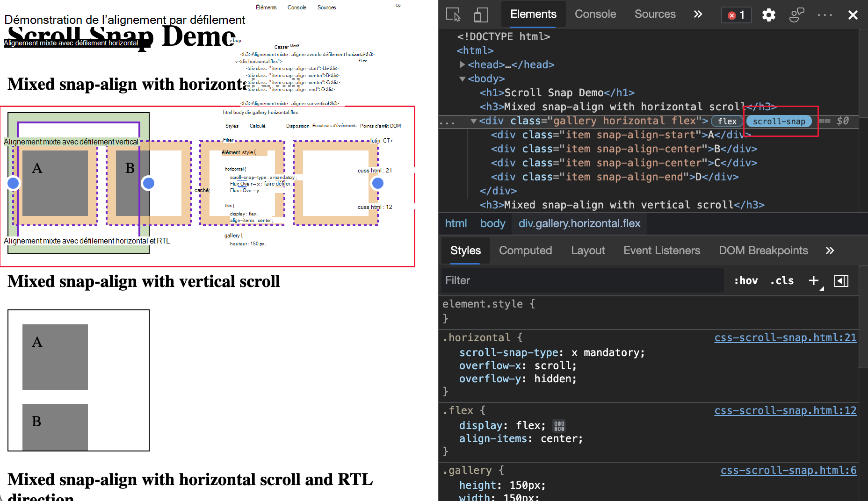Toggle the device toolbar emulation icon
868x501 pixels.
pyautogui.click(x=481, y=14)
